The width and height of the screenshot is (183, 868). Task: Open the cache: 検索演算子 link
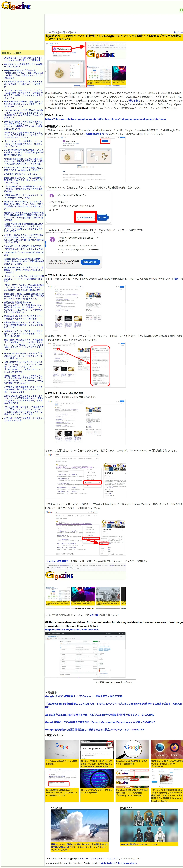pyautogui.click(x=58, y=561)
